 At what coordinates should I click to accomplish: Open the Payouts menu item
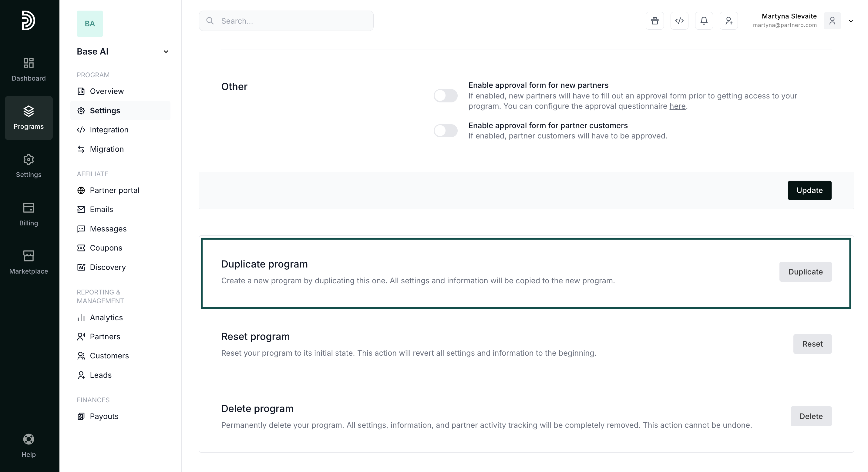coord(104,416)
